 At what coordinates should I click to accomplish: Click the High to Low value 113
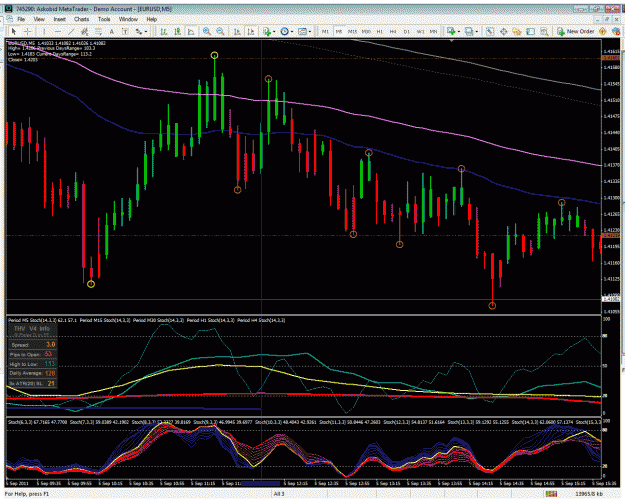click(x=50, y=364)
